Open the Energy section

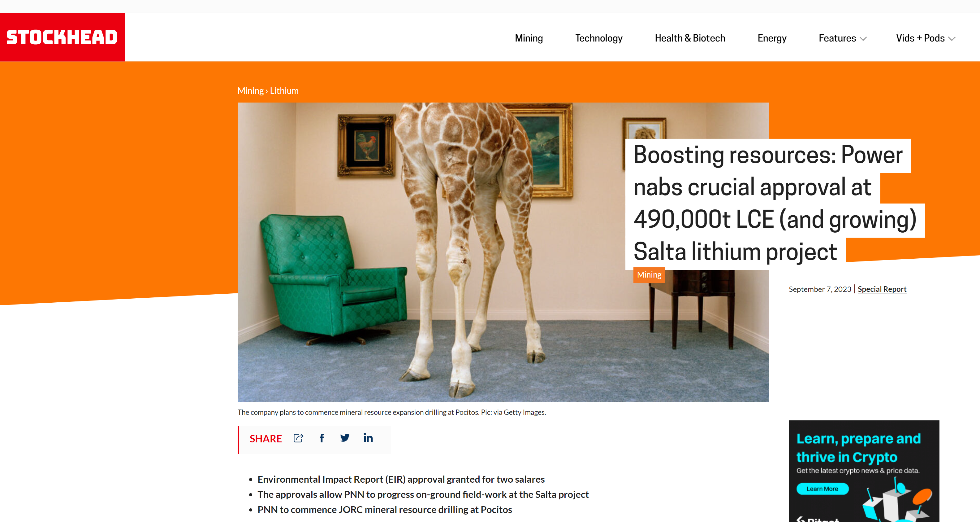pos(772,38)
